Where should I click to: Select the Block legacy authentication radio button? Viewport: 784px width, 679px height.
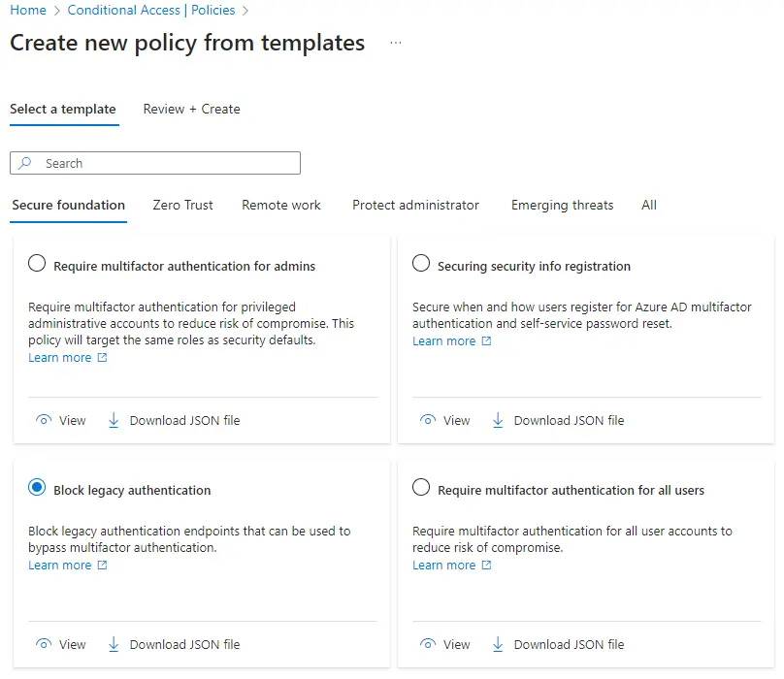(x=37, y=488)
